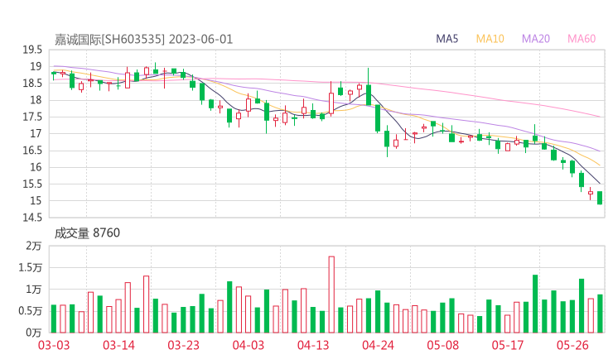Viewport: 613px width, 364px height.
Task: Click the 04-03 date axis label
Action: click(249, 345)
